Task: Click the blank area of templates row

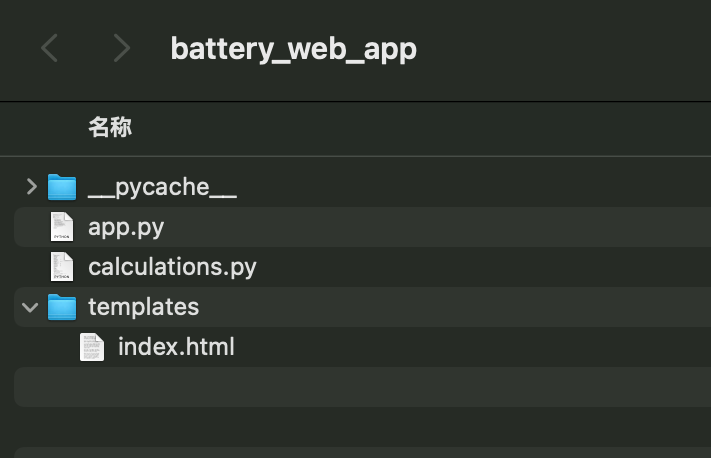Action: pyautogui.click(x=453, y=307)
